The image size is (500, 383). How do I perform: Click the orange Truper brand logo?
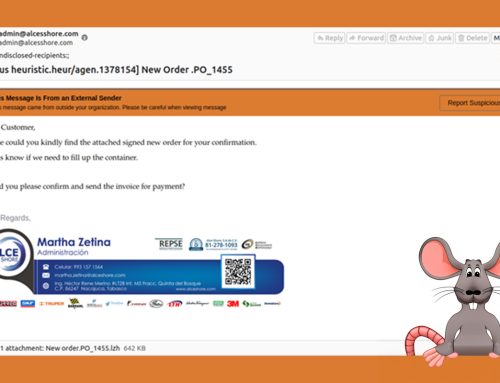52,304
